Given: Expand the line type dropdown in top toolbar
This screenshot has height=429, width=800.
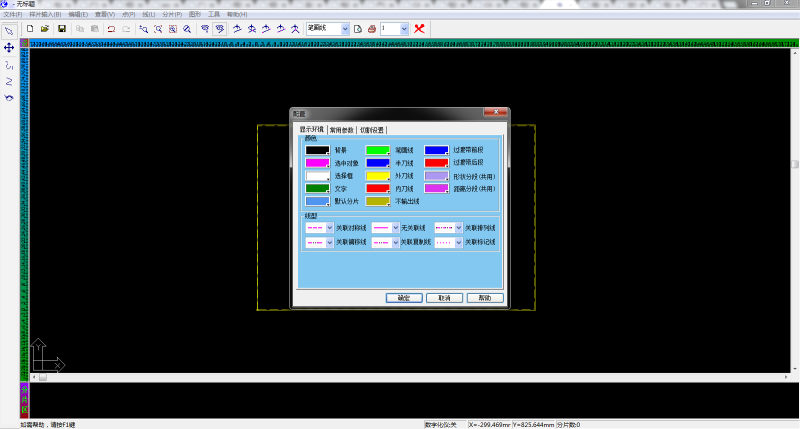Looking at the screenshot, I should [x=345, y=29].
